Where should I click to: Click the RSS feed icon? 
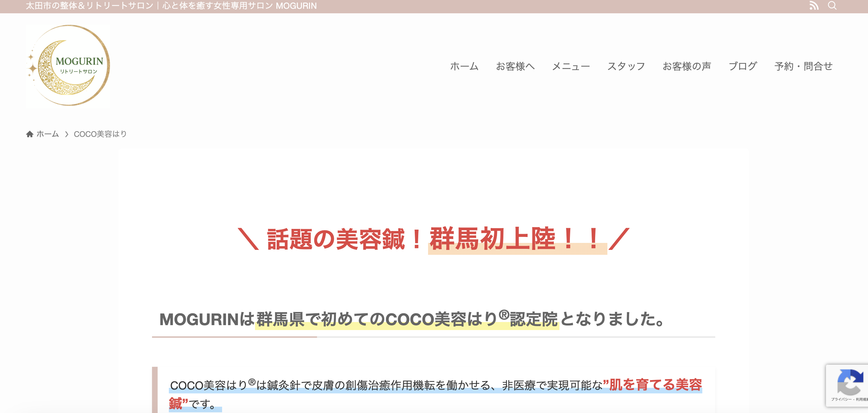[x=814, y=6]
